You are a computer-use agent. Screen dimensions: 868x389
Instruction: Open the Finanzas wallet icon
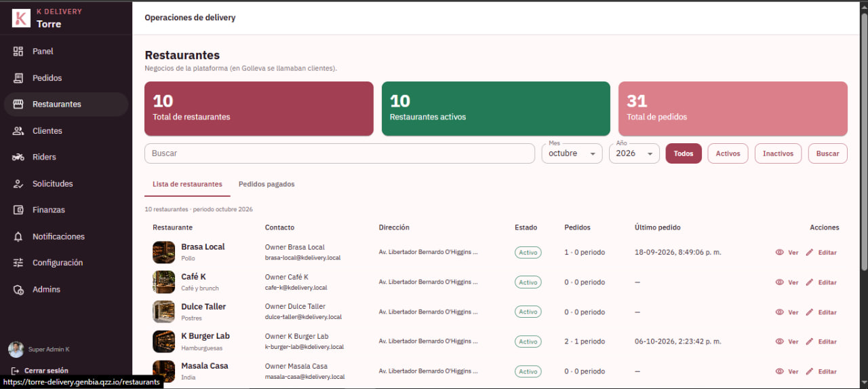(18, 210)
